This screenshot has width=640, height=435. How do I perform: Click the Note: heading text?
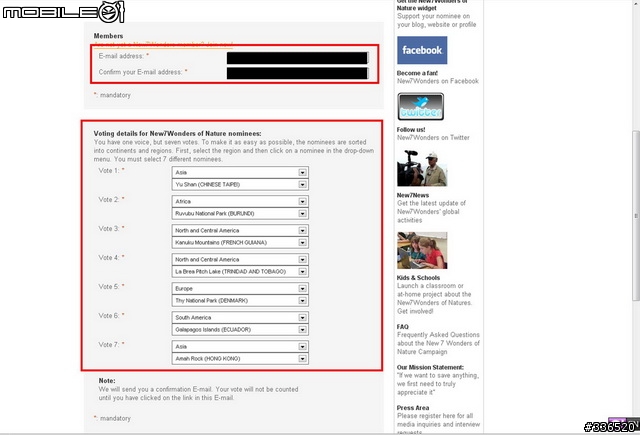tap(107, 380)
